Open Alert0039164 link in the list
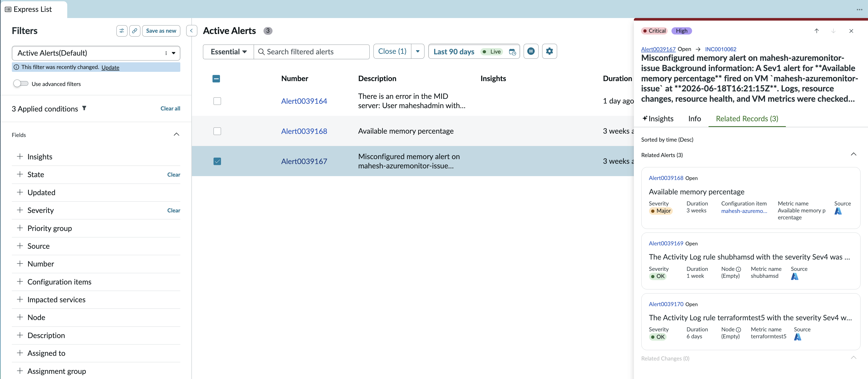 pyautogui.click(x=304, y=101)
